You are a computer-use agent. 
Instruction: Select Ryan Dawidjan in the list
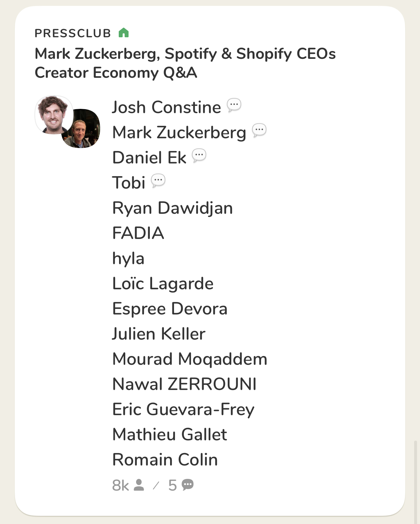tap(172, 208)
